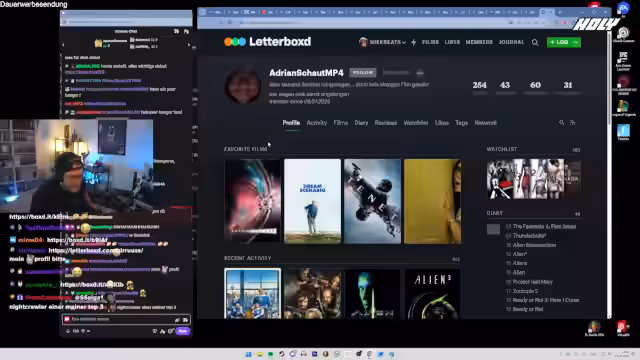Open the MIEKBEATS account dropdown
Viewport: 640px width, 360px height.
382,42
